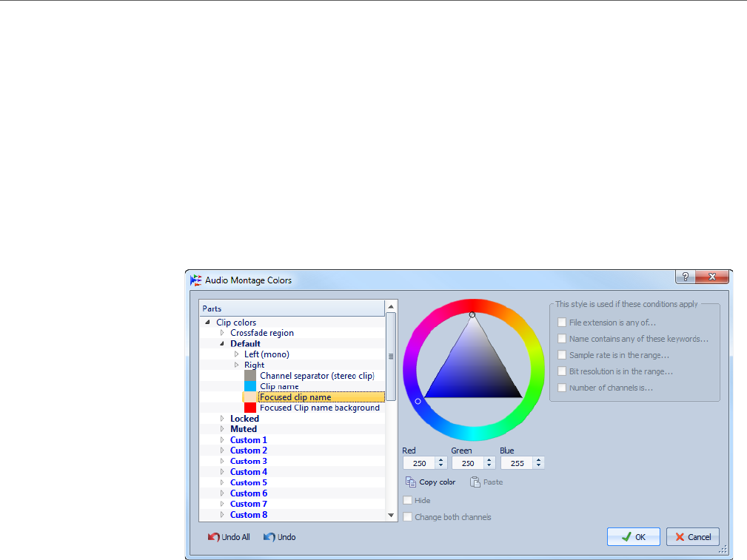Select Focused clip name item
This screenshot has width=747, height=560.
click(x=295, y=397)
